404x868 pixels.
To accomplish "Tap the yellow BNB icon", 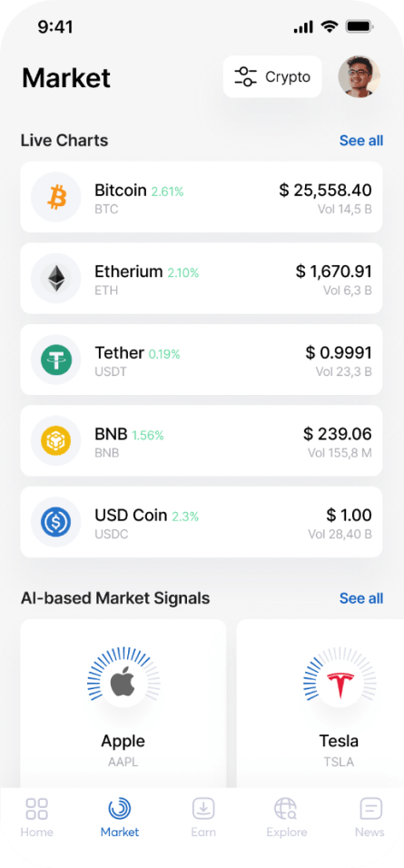I will (56, 440).
